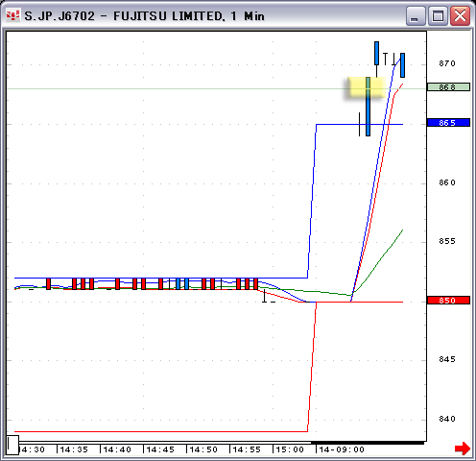Viewport: 476px width, 461px height.
Task: Click the 855 price scale label
Action: 447,241
